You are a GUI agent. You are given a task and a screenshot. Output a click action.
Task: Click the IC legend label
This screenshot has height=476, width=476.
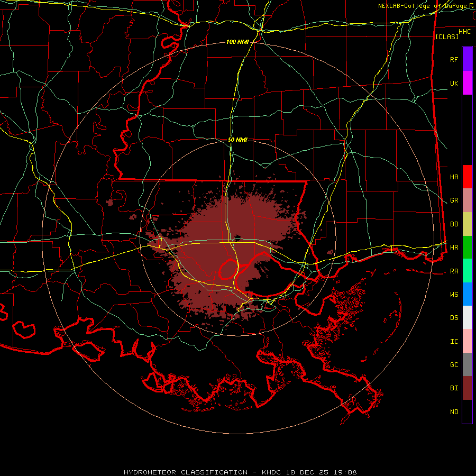pyautogui.click(x=454, y=341)
